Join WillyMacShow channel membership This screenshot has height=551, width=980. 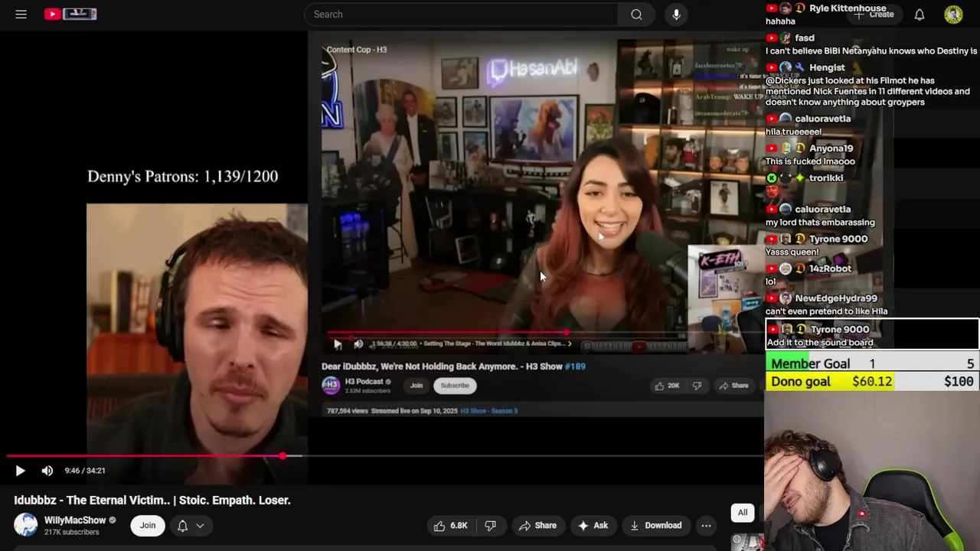[148, 525]
